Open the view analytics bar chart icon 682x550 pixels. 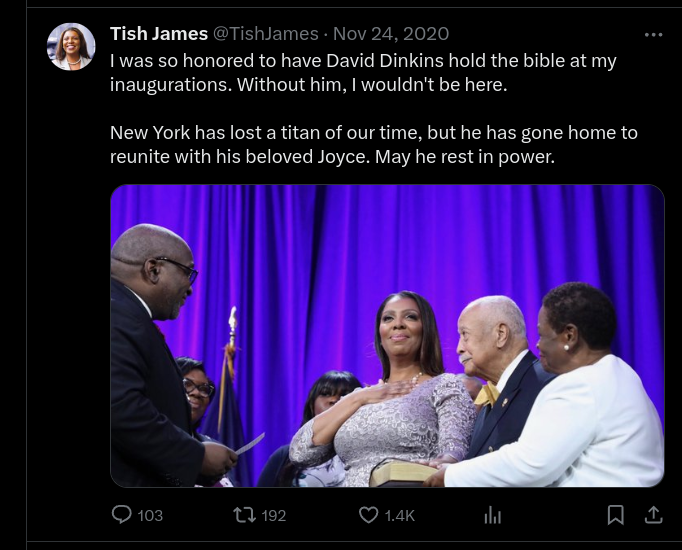tap(492, 514)
